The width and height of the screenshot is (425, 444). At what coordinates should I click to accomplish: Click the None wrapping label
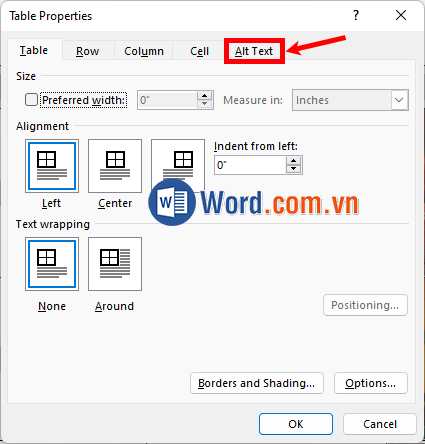click(x=52, y=306)
